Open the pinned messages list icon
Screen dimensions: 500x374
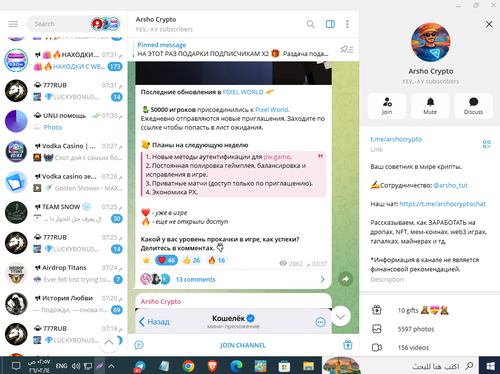347,49
